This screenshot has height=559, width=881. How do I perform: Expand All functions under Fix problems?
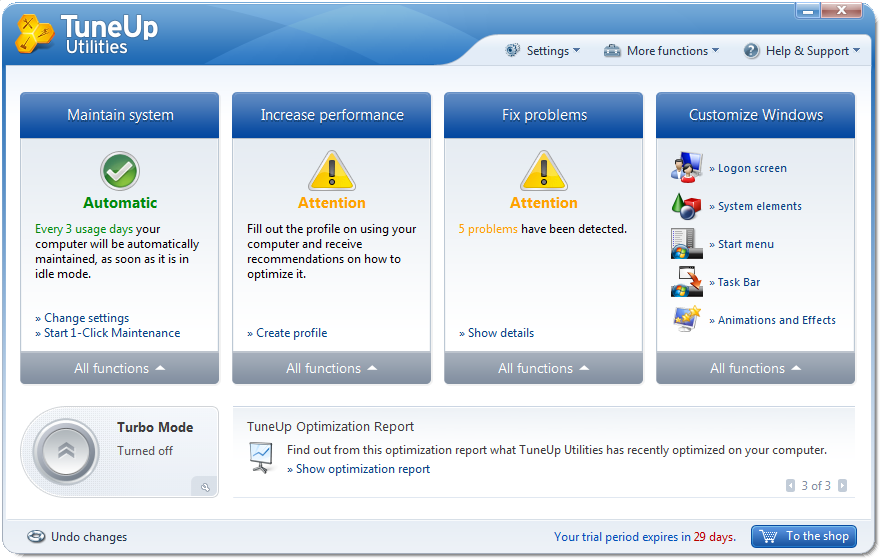[x=543, y=368]
